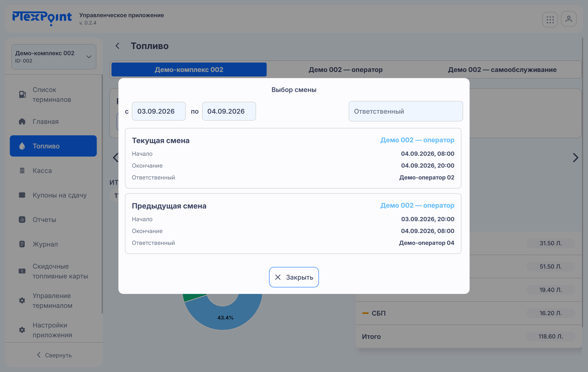Click the previous arrow left of the dialog
Screen dimensions: 588x372
tap(116, 158)
